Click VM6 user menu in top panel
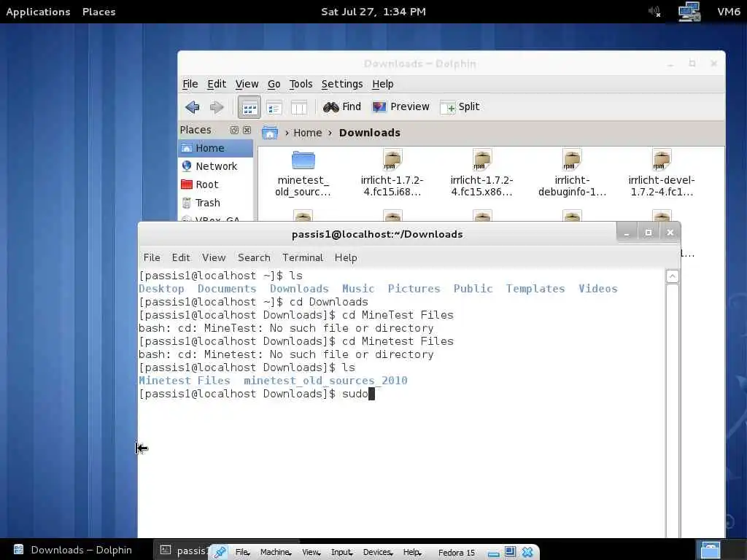 click(729, 12)
